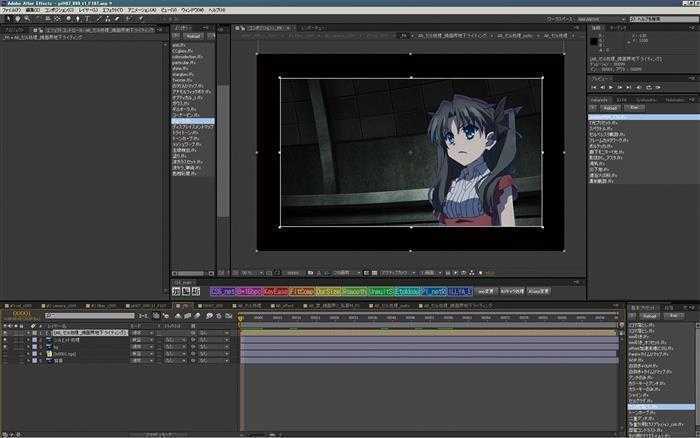Image resolution: width=700 pixels, height=438 pixels.
Task: Open the active camera view dropdown
Action: pos(396,273)
